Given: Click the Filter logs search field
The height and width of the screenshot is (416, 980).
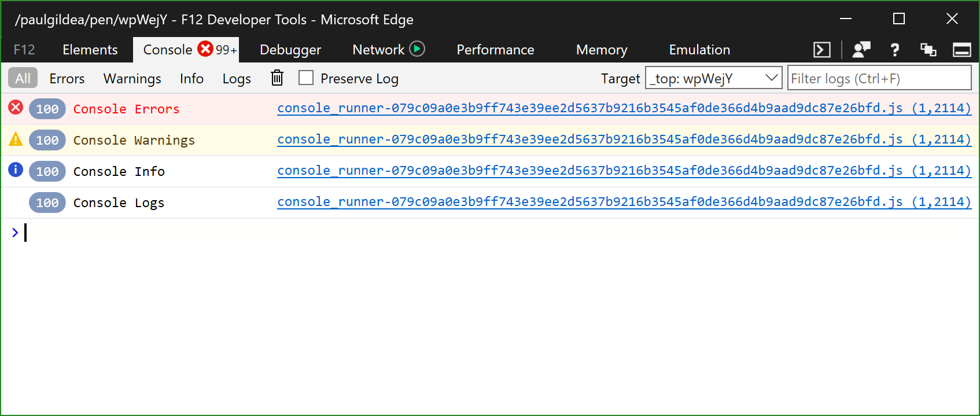Looking at the screenshot, I should click(879, 78).
